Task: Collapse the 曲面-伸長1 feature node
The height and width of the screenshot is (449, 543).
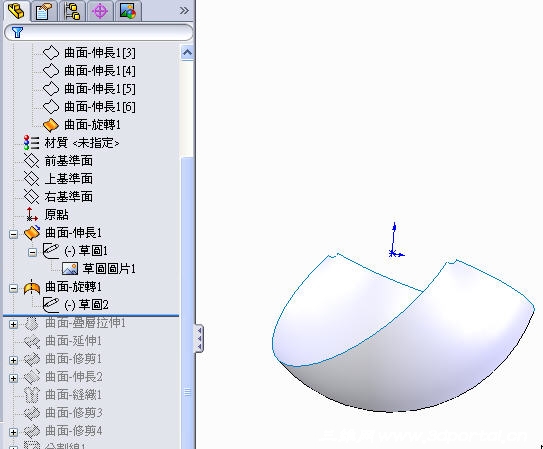Action: tap(13, 234)
